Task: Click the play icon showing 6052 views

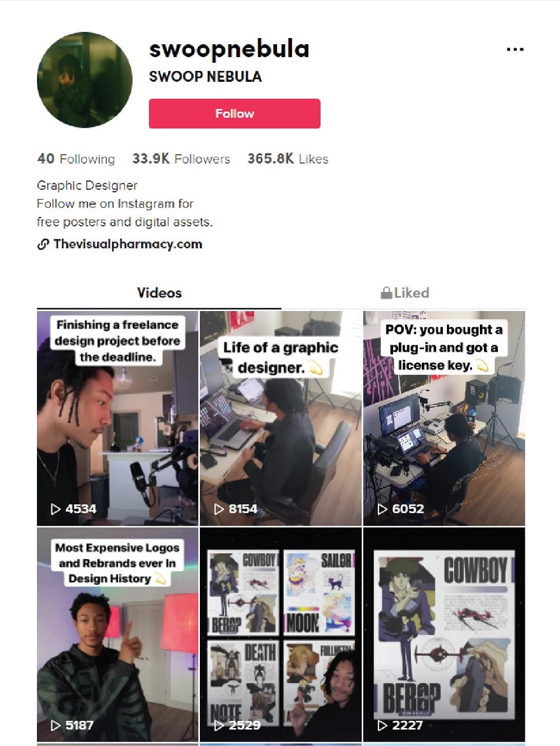Action: point(382,509)
